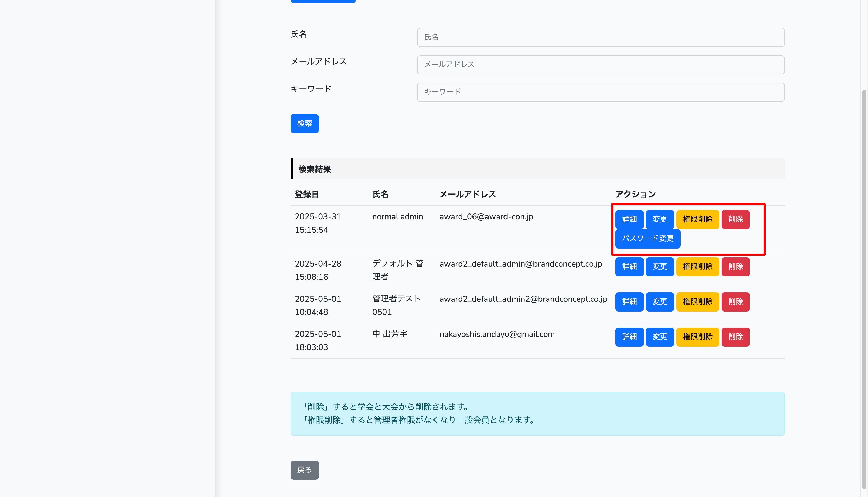Open 詳細 for normal admin

pos(629,219)
